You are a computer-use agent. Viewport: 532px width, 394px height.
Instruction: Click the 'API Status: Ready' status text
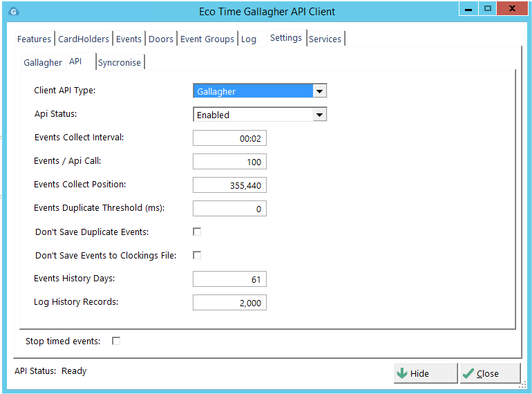tap(50, 371)
